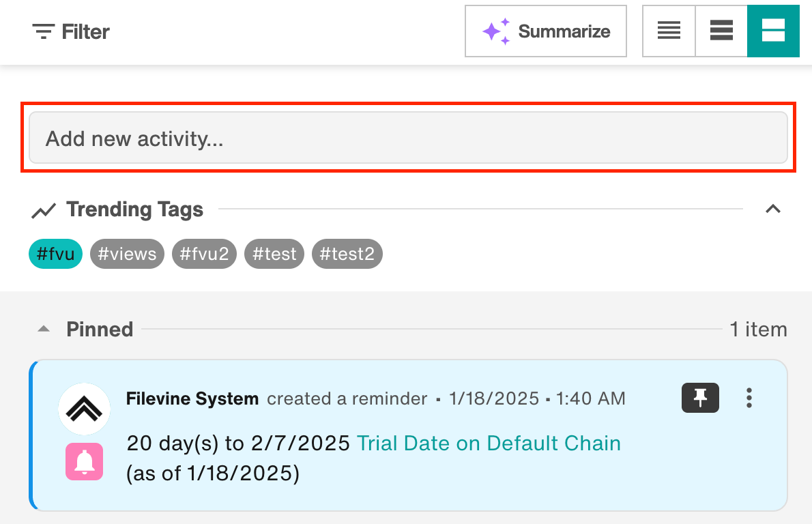Viewport: 812px width, 524px height.
Task: Collapse the Trending Tags section
Action: tap(772, 209)
